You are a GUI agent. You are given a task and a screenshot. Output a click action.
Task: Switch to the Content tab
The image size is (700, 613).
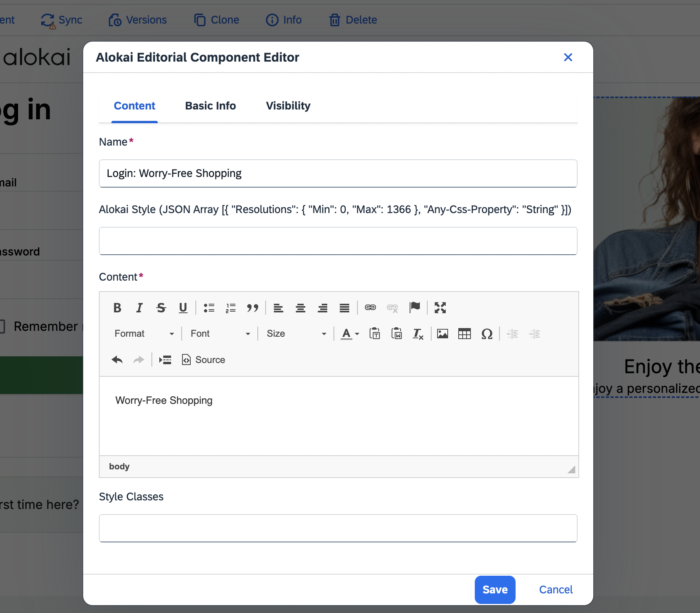pos(135,106)
